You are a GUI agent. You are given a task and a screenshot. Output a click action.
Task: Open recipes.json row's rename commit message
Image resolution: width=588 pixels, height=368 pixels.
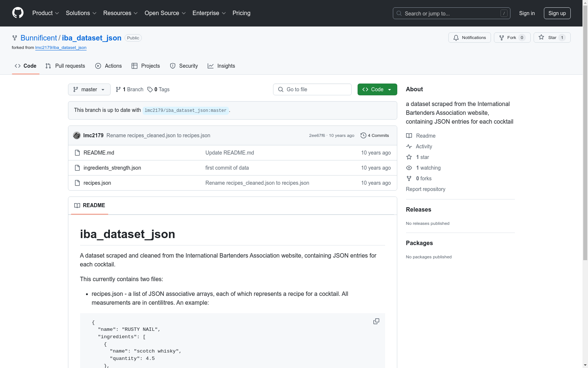(257, 183)
